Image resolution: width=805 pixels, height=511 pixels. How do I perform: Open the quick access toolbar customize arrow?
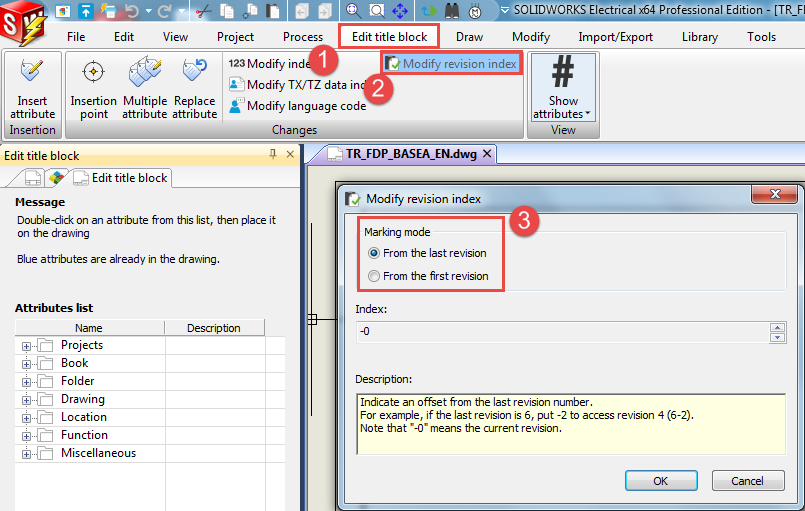click(x=505, y=10)
